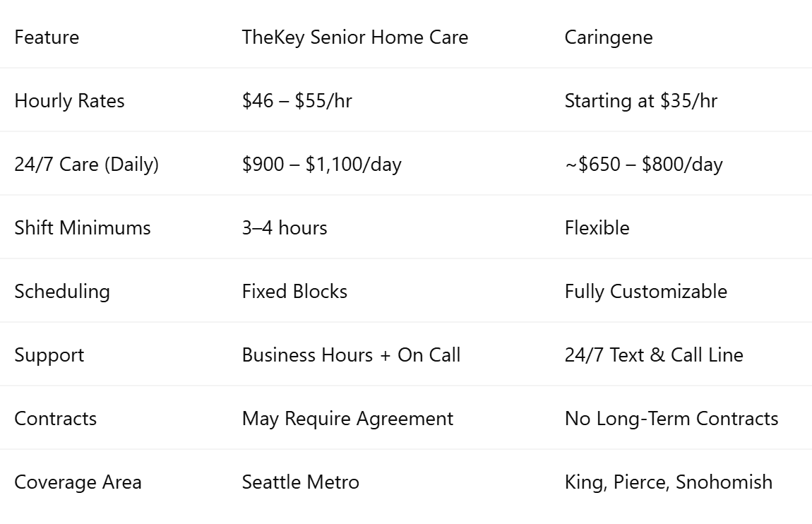This screenshot has width=812, height=524.
Task: Click the Flexible cell
Action: (597, 228)
